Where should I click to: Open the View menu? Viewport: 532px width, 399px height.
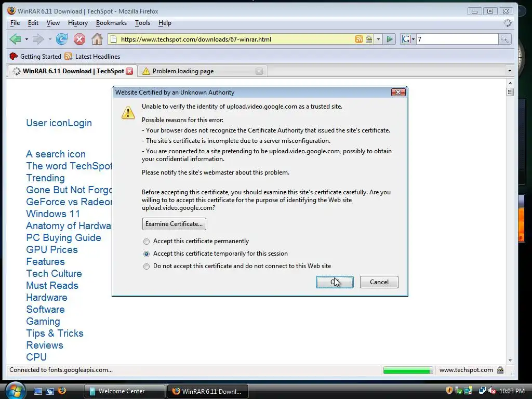[x=53, y=23]
